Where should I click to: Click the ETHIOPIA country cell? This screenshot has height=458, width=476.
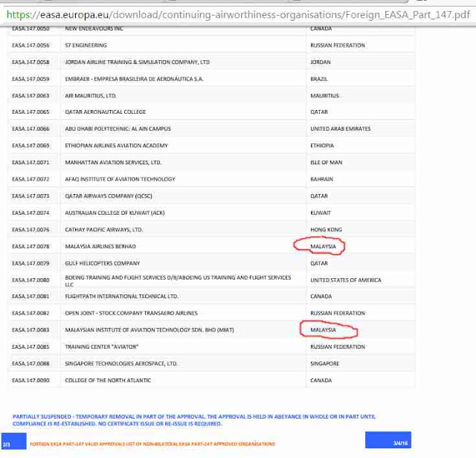pos(322,146)
